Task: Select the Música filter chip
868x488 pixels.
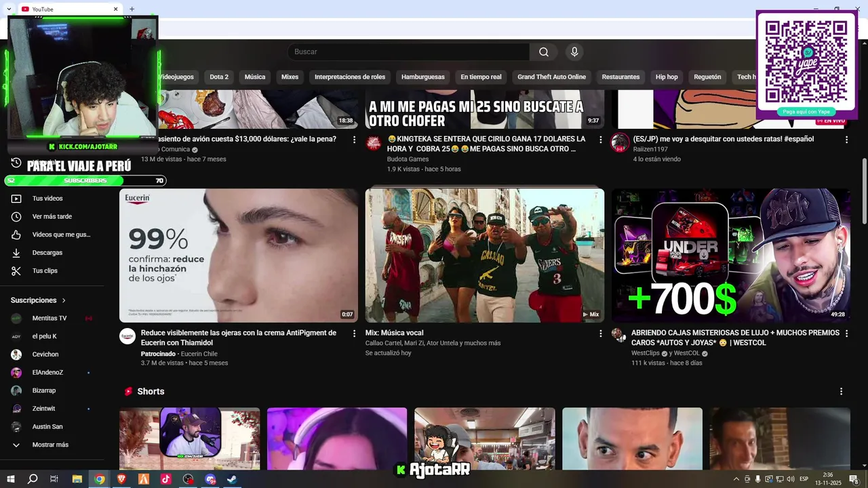Action: point(255,77)
